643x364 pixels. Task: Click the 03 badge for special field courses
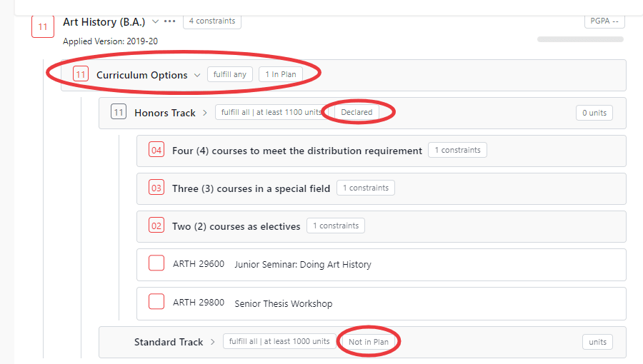click(156, 188)
